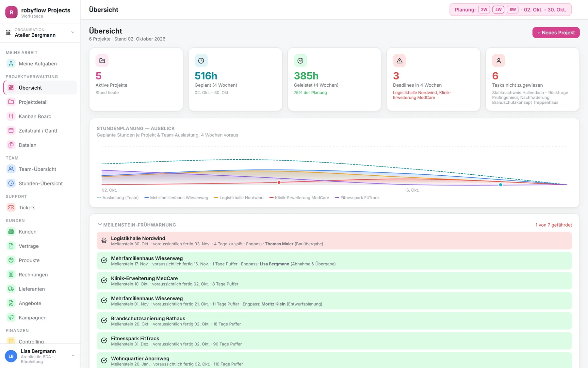This screenshot has width=588, height=368.
Task: Open Kanban Board in the sidebar
Action: [x=40, y=116]
